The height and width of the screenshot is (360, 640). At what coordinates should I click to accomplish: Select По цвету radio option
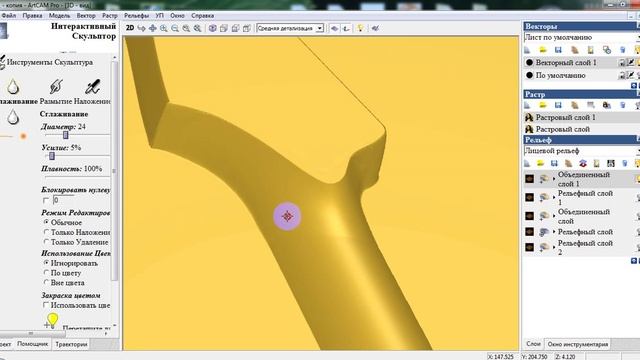point(46,273)
